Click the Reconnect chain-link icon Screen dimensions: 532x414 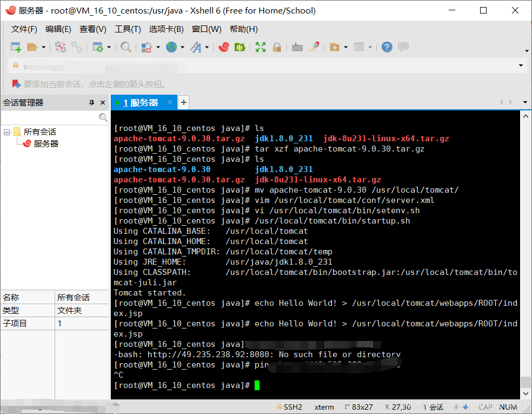[77, 47]
